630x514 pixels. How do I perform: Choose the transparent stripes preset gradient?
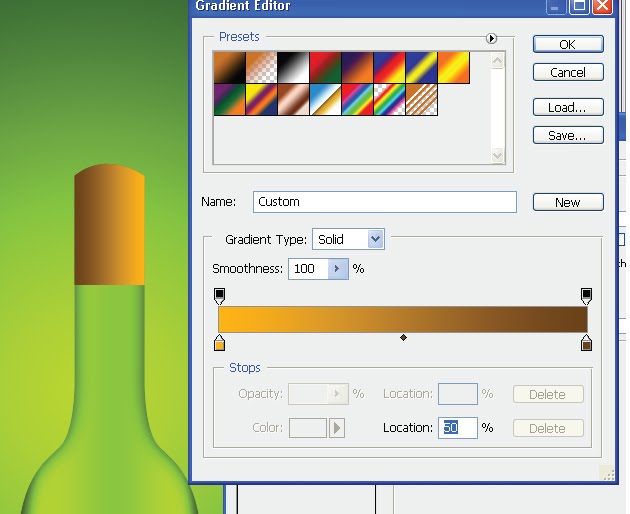click(422, 100)
